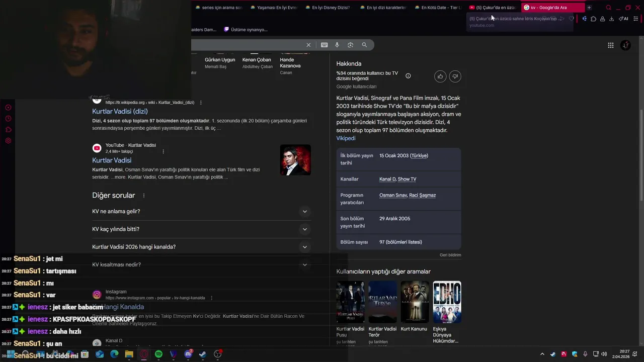Open Steam from the taskbar

pos(202,354)
